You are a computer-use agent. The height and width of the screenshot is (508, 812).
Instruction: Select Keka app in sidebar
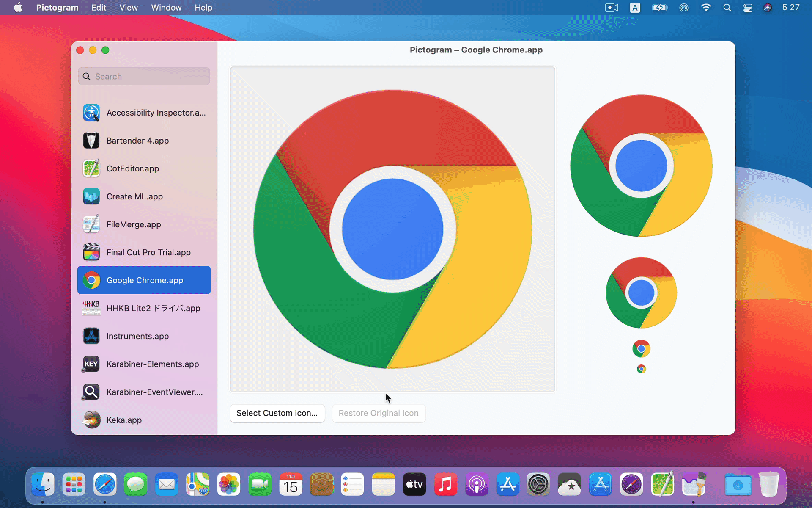(x=144, y=420)
